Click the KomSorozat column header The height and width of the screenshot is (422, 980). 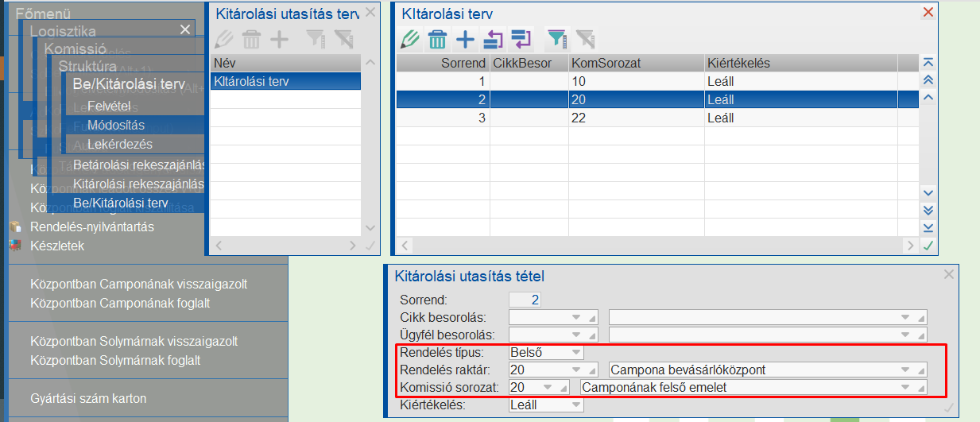click(x=636, y=63)
